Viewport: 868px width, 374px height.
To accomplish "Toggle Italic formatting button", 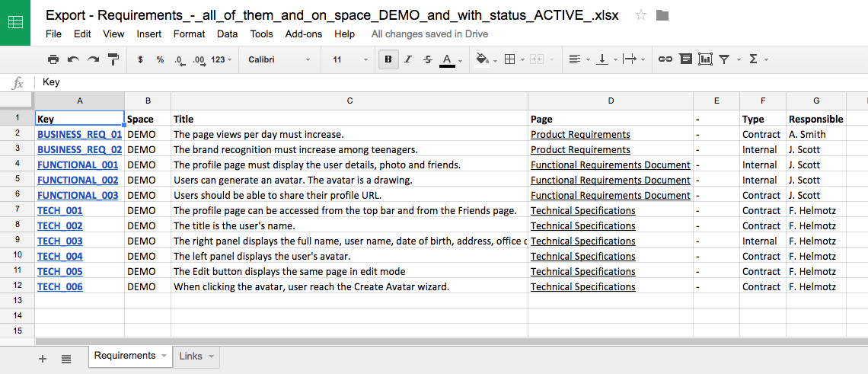I will [408, 59].
